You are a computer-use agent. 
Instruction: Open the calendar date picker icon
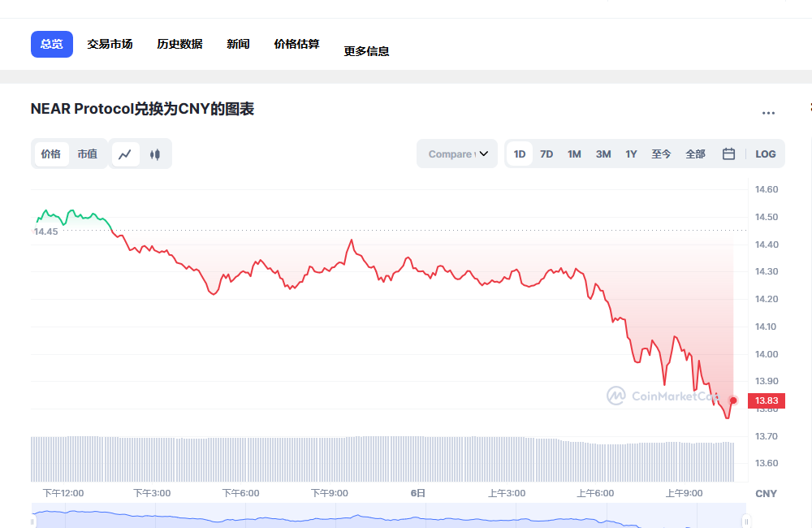coord(728,154)
